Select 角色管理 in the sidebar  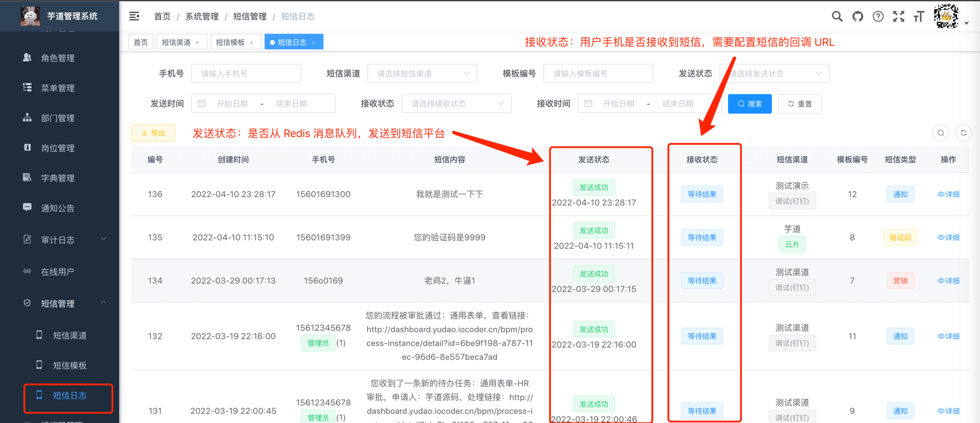pyautogui.click(x=58, y=58)
